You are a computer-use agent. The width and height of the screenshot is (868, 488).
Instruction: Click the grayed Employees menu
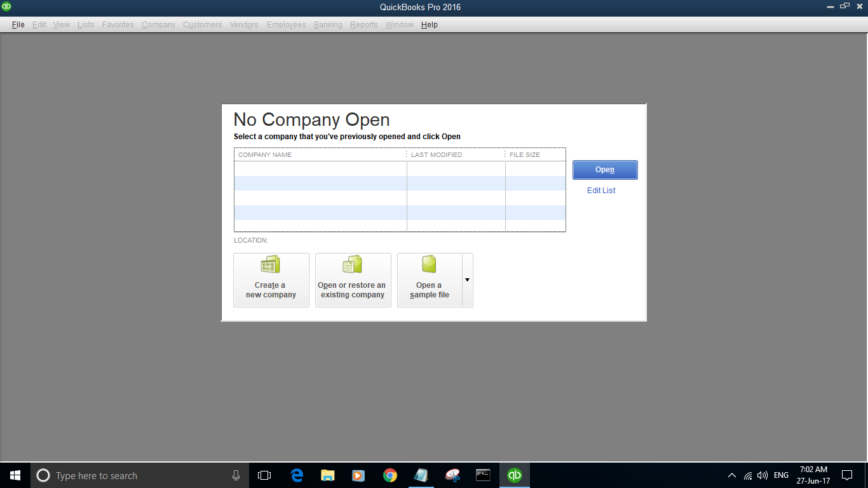point(287,25)
